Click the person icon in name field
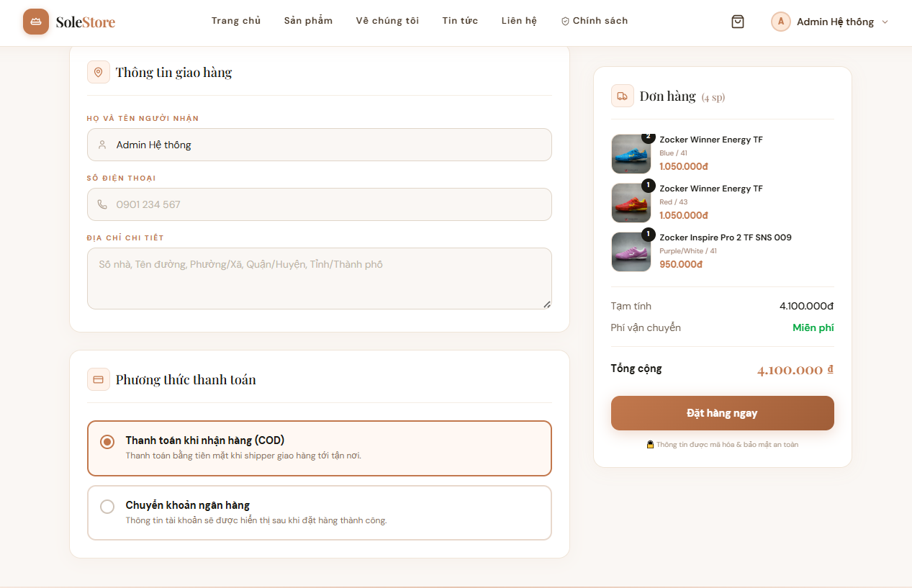Image resolution: width=912 pixels, height=588 pixels. (x=102, y=145)
